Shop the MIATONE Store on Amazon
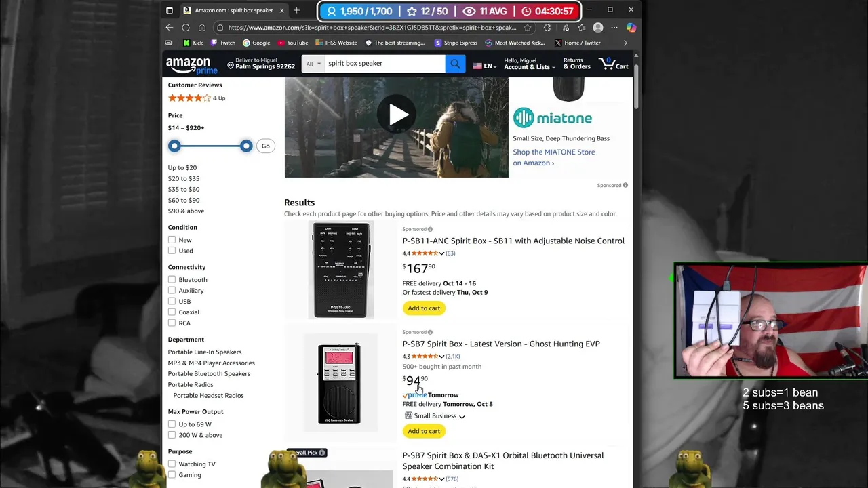Screen dimensions: 868x488 553,157
